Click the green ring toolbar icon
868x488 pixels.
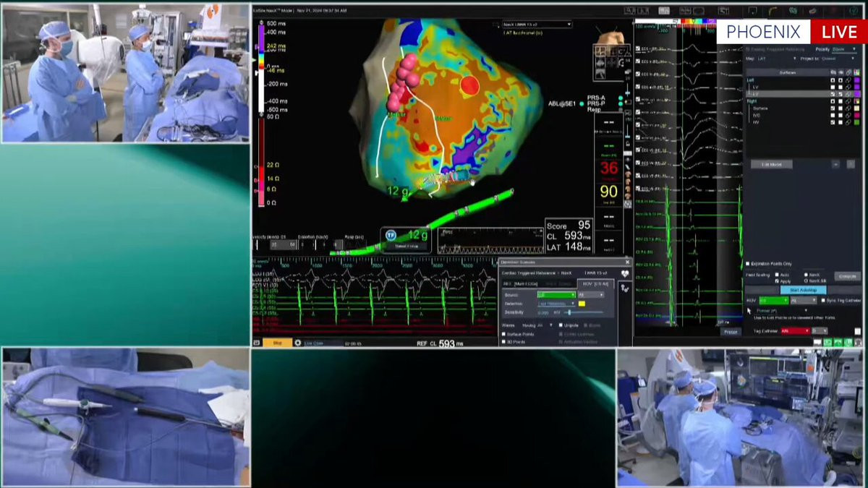[x=793, y=11]
